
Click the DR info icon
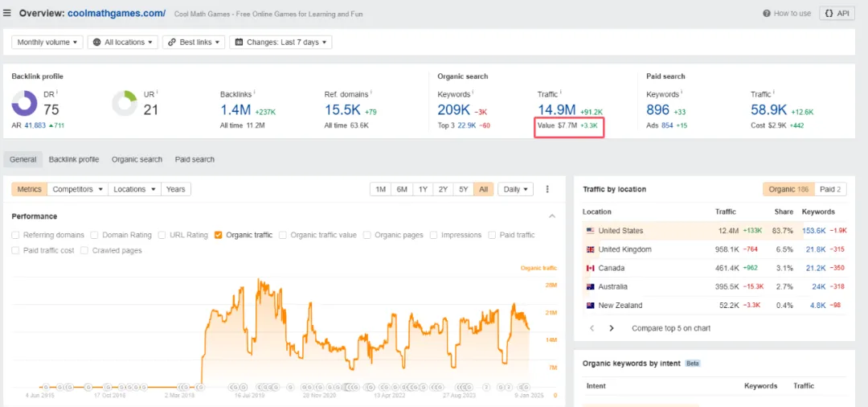pyautogui.click(x=58, y=93)
